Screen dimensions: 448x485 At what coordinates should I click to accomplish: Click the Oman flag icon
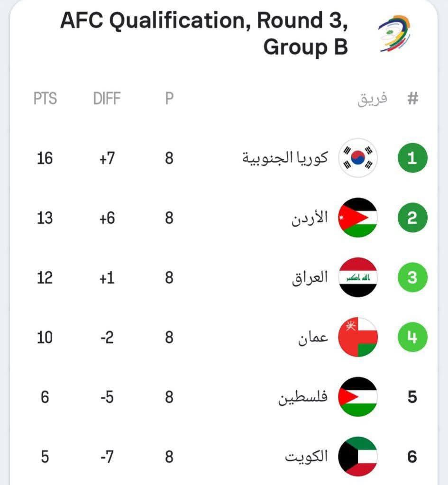(x=357, y=337)
